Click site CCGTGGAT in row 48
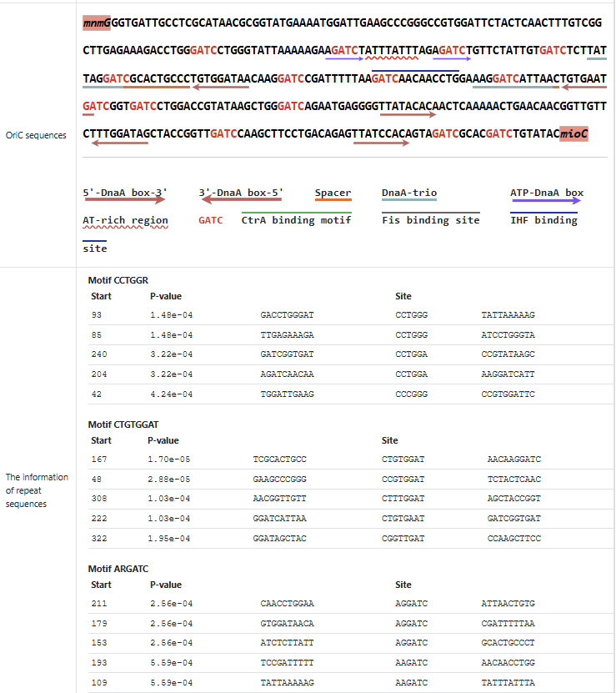616x693 pixels. coord(403,479)
